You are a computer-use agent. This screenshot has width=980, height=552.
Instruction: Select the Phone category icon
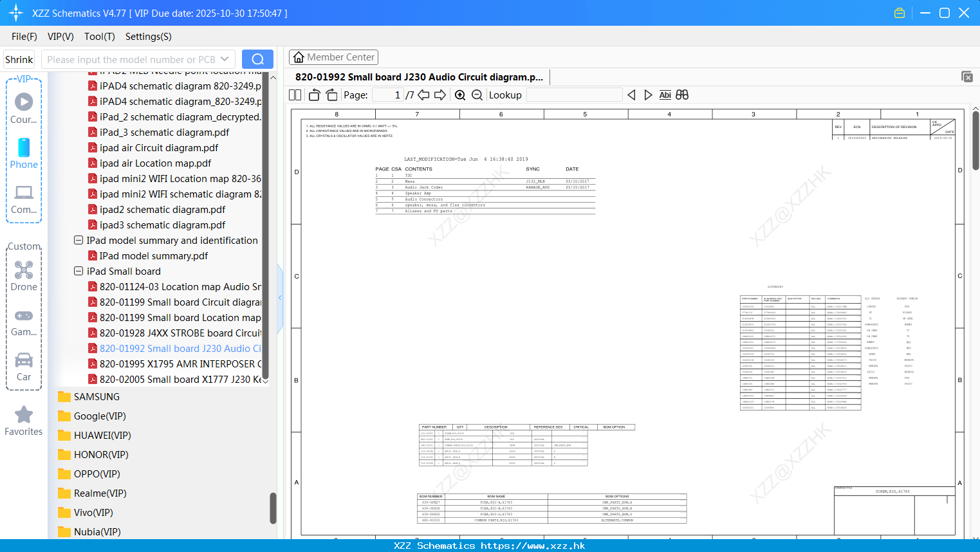click(x=24, y=154)
